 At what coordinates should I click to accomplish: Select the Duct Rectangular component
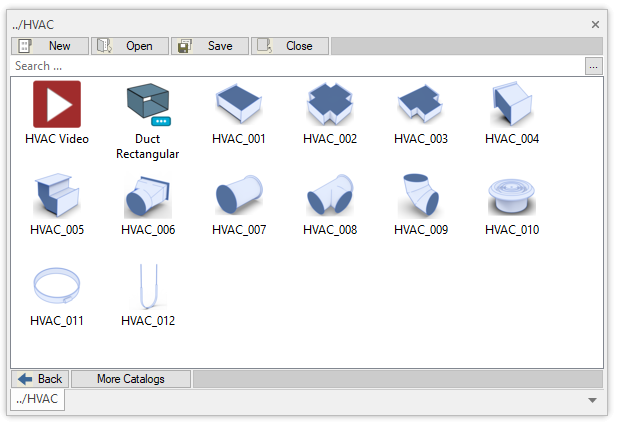[x=148, y=105]
